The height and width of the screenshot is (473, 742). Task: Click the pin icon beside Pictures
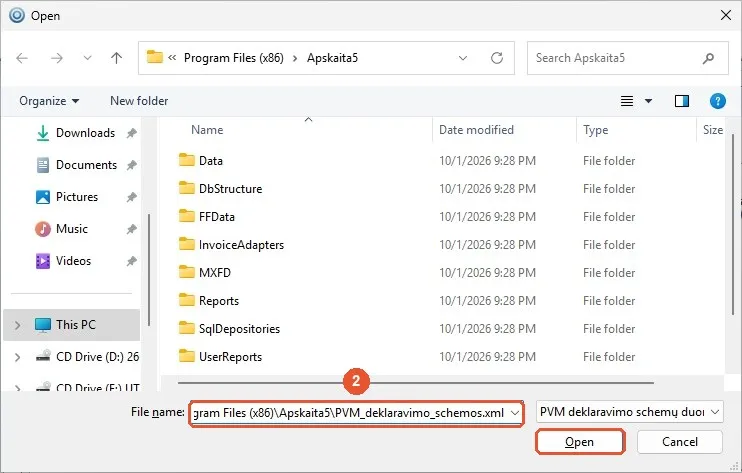(x=132, y=197)
